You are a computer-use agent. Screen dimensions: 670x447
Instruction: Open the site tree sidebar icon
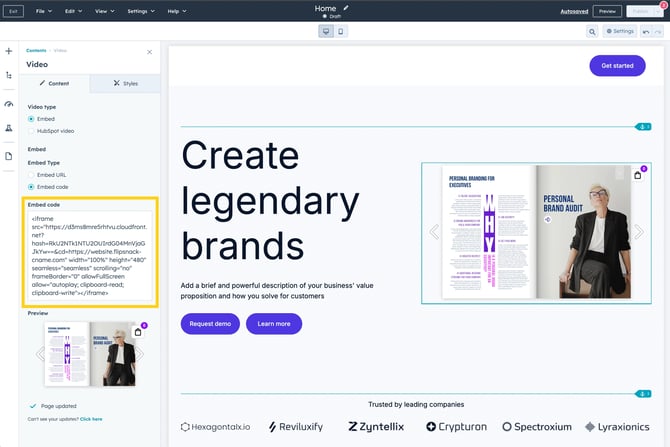[9, 75]
